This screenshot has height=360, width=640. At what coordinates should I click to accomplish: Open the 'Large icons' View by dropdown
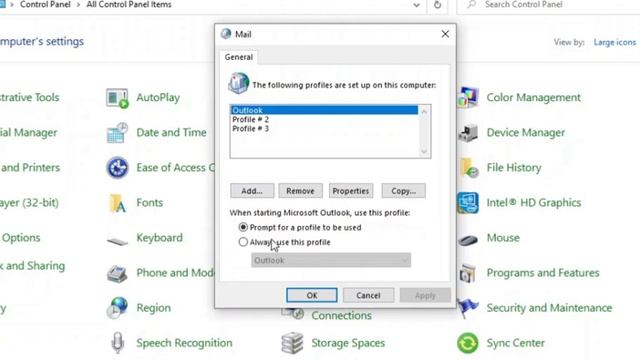[x=615, y=42]
